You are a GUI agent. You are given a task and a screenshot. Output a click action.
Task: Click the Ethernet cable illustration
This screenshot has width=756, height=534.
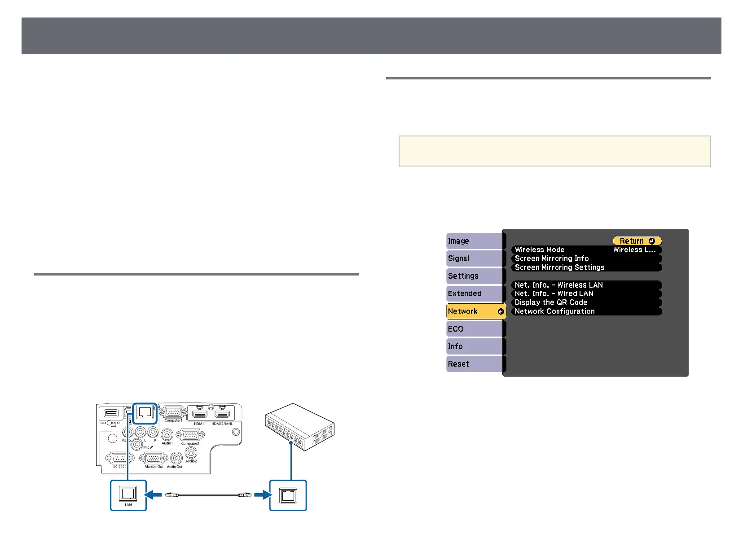point(208,495)
